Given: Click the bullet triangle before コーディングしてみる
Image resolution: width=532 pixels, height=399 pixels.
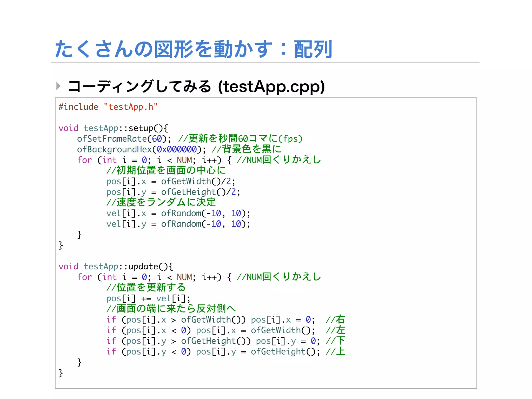Looking at the screenshot, I should (58, 86).
